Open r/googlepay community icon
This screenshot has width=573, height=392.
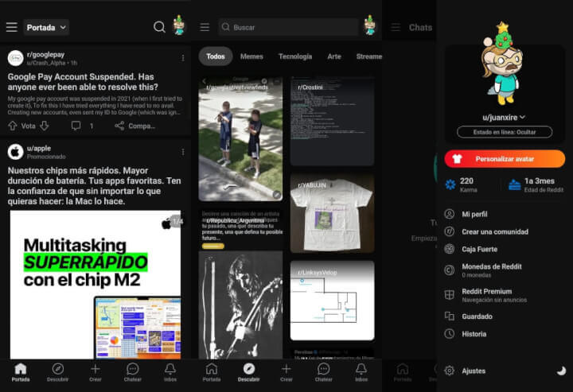(16, 58)
